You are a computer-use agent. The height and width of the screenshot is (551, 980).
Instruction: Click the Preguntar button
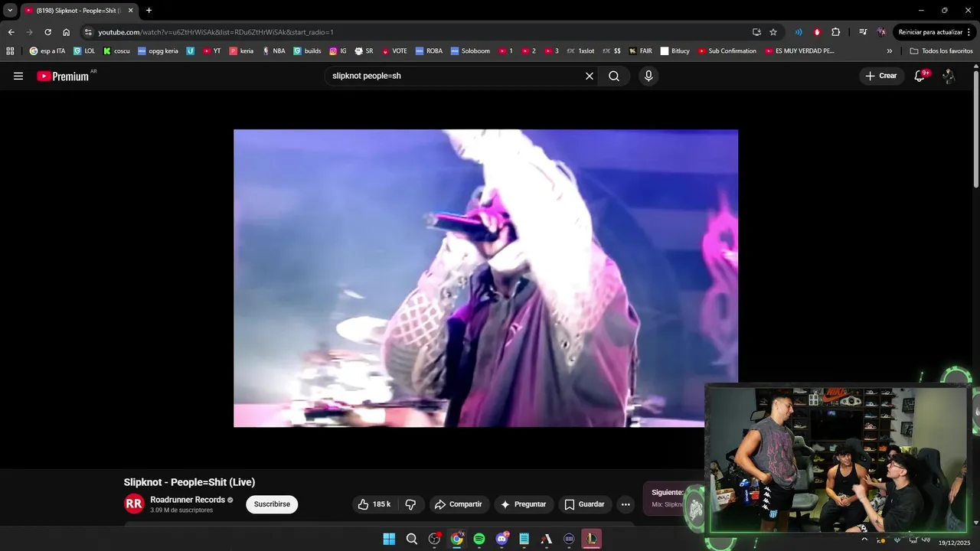tap(523, 504)
